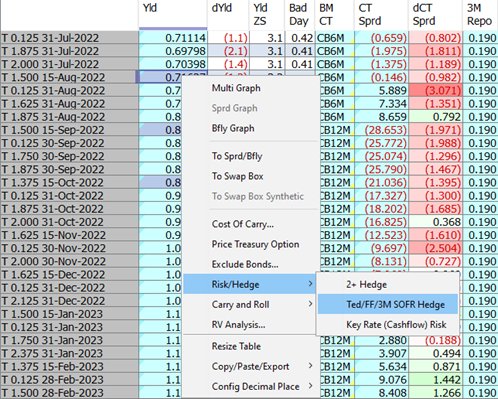Viewport: 498px width, 399px height.
Task: Select bond T 2.000 30-Nov-2022
Action: [x=69, y=261]
